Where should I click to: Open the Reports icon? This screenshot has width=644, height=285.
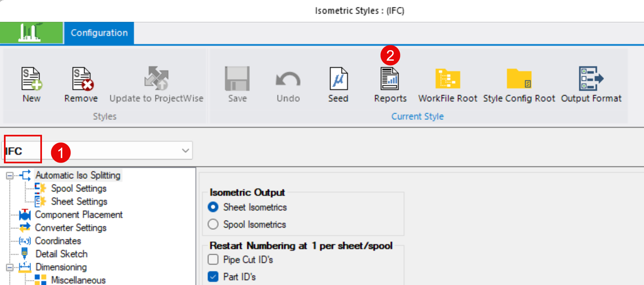pos(390,79)
